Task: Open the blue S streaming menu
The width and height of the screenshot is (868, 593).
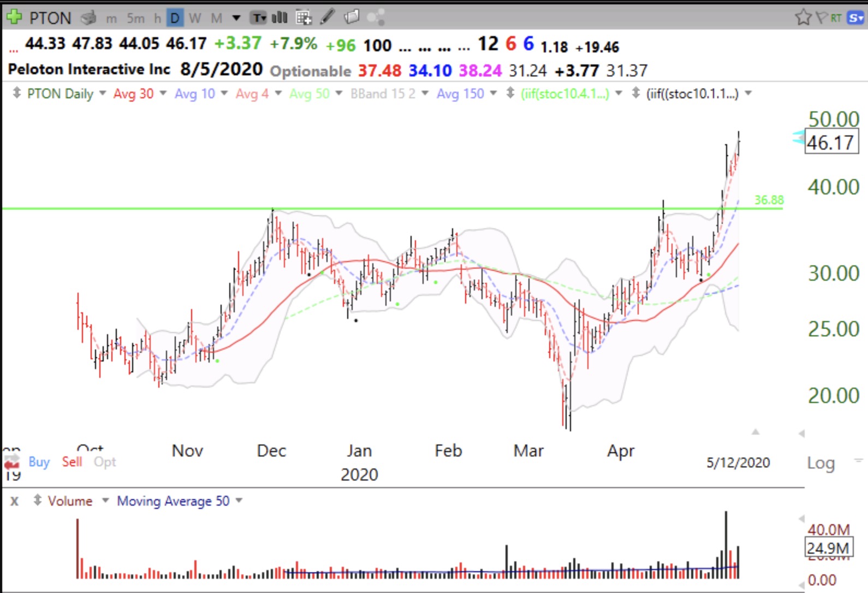Action: pos(855,18)
